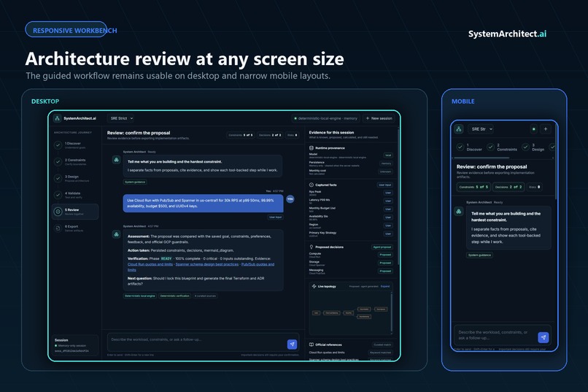This screenshot has width=588, height=392.
Task: Click Decisions 2 of 2 badge in mobile view
Action: click(x=508, y=187)
